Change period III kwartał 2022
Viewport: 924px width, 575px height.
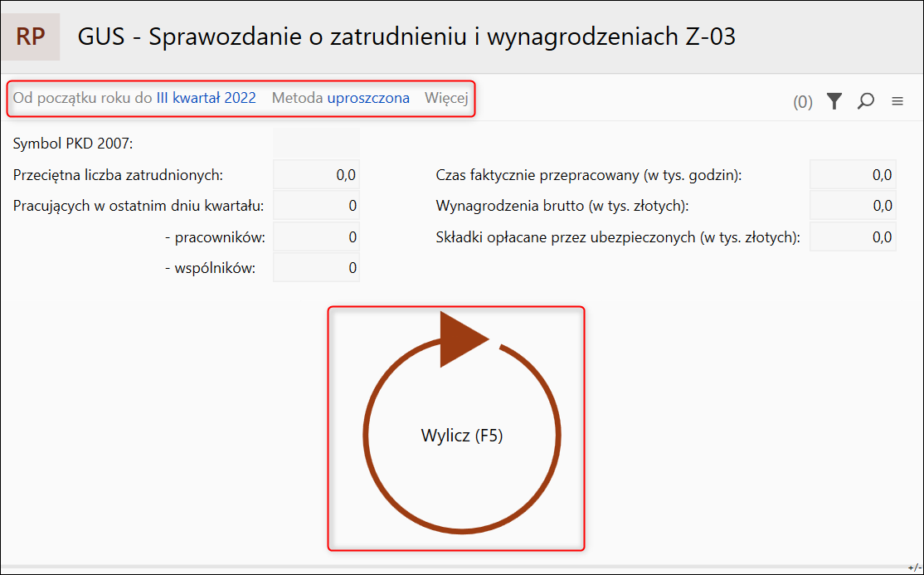207,98
